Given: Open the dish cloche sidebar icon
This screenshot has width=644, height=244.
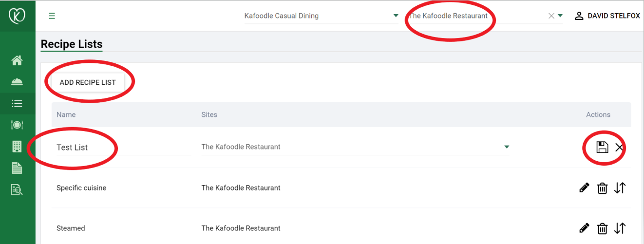Looking at the screenshot, I should [x=17, y=82].
